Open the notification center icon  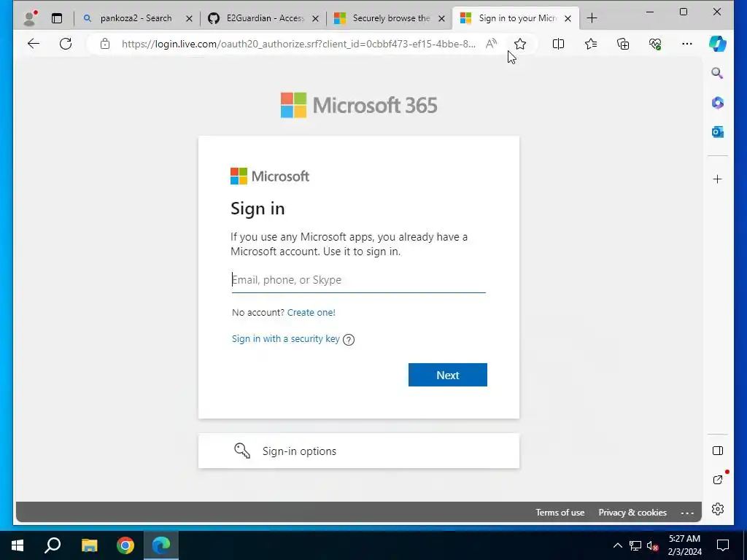tap(723, 545)
